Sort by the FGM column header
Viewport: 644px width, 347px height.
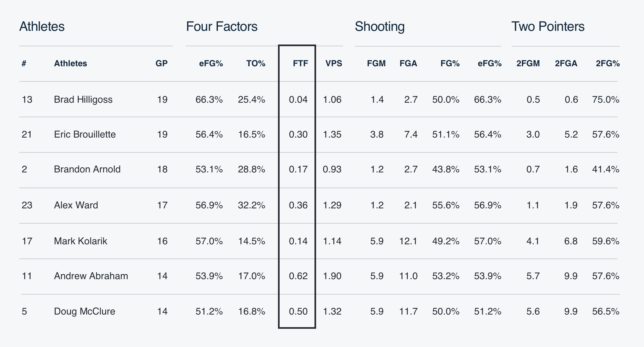[x=376, y=64]
